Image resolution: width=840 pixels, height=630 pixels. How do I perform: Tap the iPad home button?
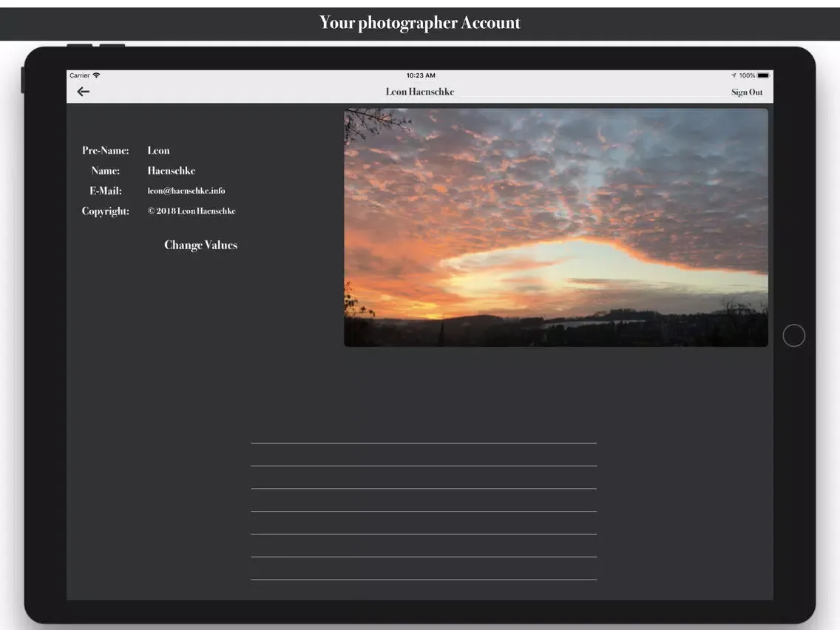[x=794, y=336]
